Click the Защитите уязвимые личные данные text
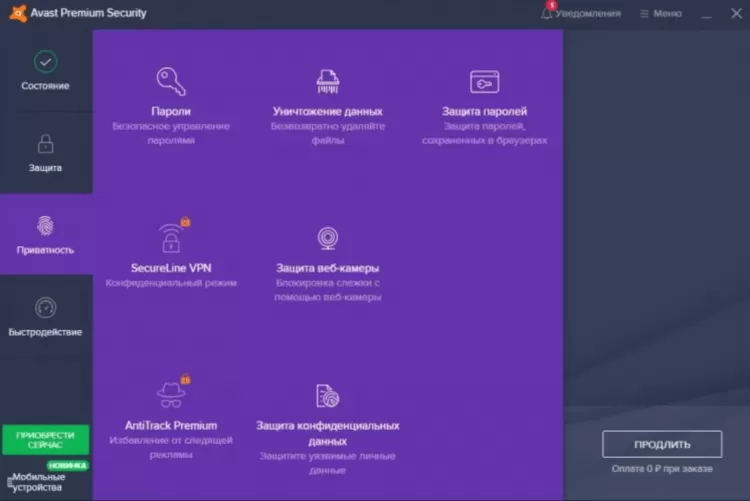This screenshot has width=750, height=501. click(x=328, y=463)
